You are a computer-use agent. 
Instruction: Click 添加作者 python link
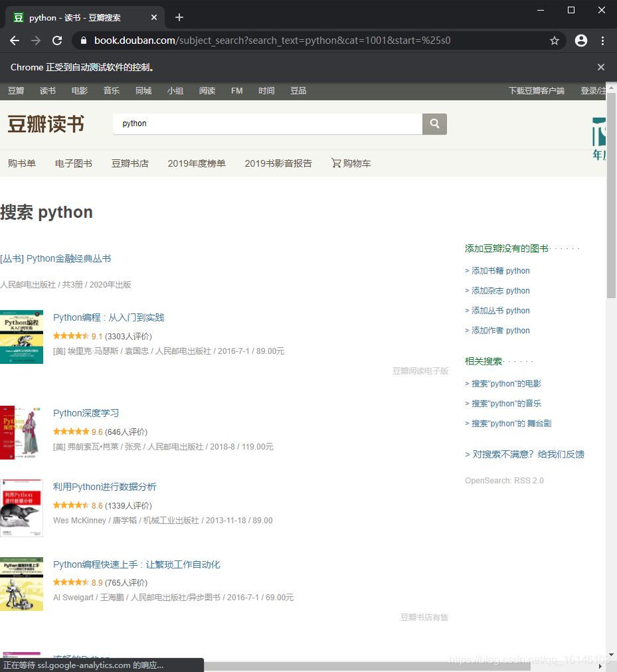pyautogui.click(x=497, y=331)
